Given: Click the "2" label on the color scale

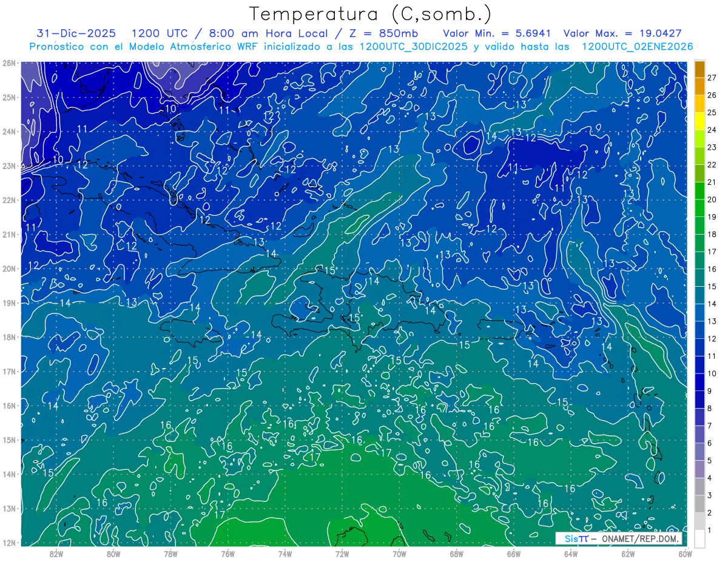Looking at the screenshot, I should pyautogui.click(x=710, y=513).
